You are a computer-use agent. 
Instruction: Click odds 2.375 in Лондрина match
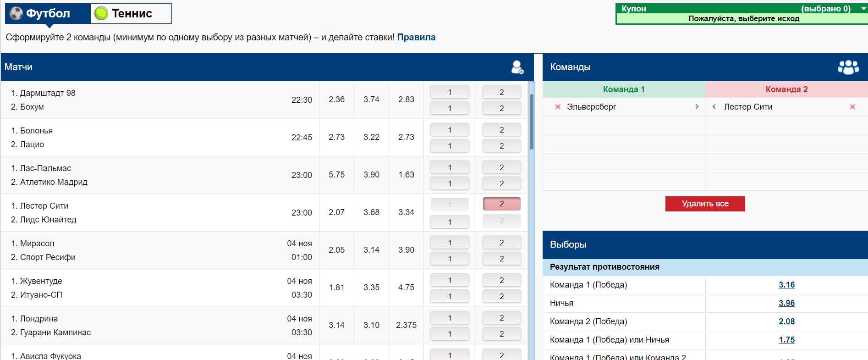point(406,325)
